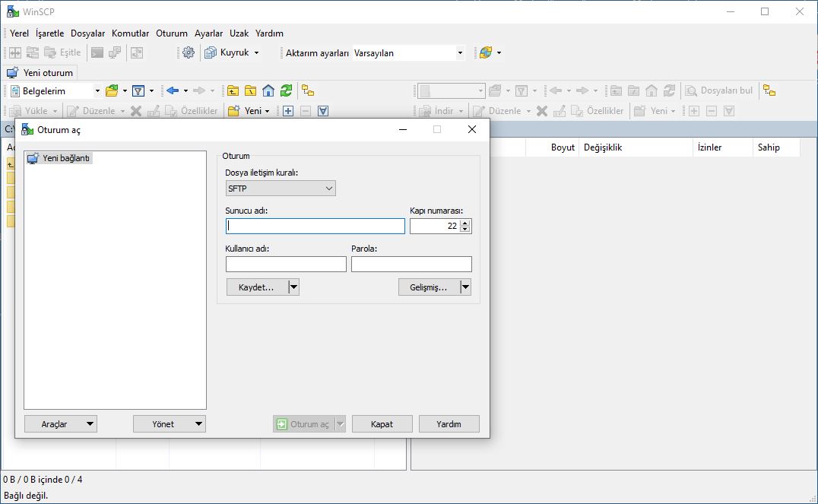Open the Yerel menu
This screenshot has height=504, width=818.
tap(19, 33)
